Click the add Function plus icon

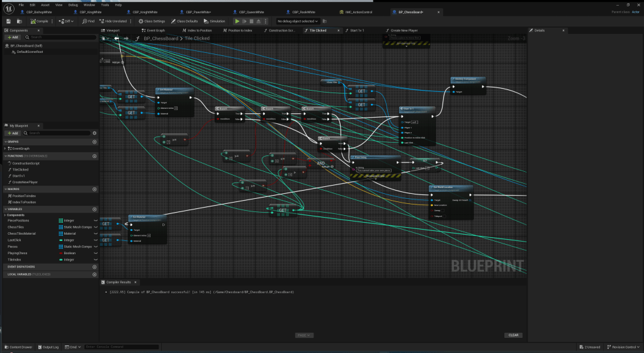point(94,155)
